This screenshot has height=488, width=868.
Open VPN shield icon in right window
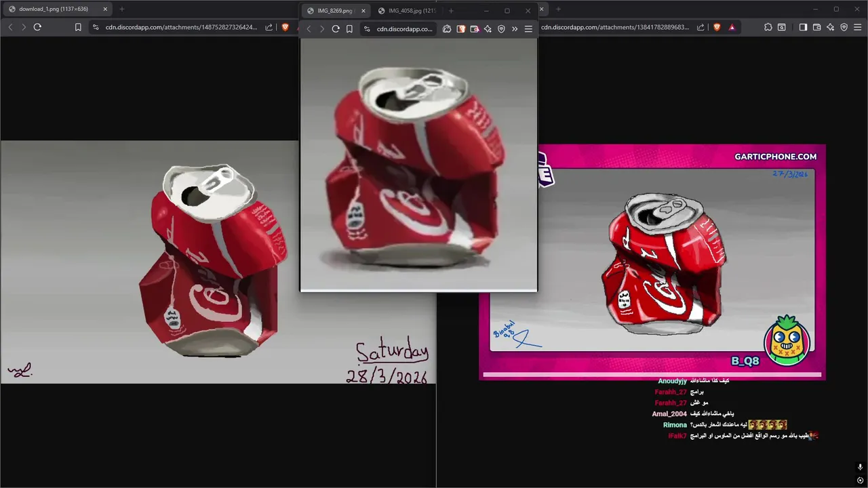pos(844,27)
